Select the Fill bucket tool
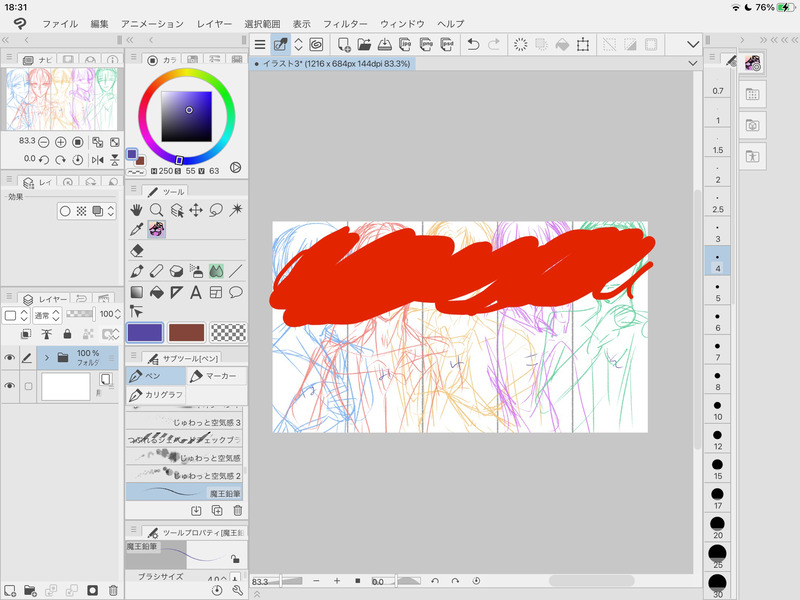 157,292
